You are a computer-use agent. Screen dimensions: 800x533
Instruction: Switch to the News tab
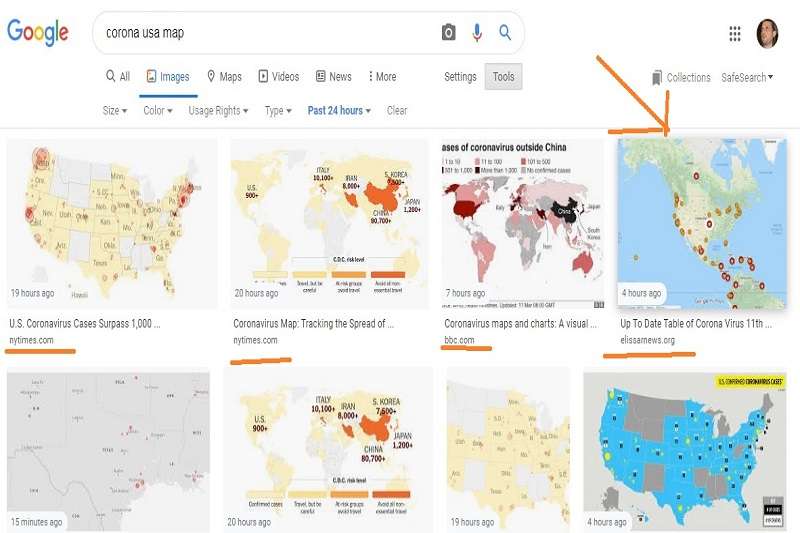tap(334, 77)
